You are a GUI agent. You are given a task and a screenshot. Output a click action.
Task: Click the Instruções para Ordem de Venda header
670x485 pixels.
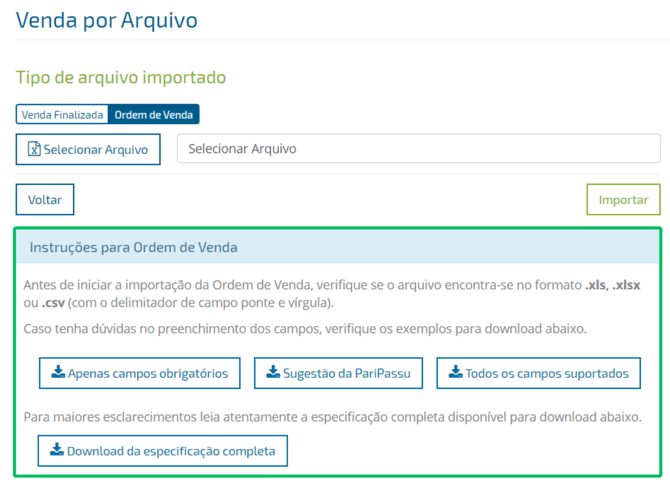click(x=134, y=247)
